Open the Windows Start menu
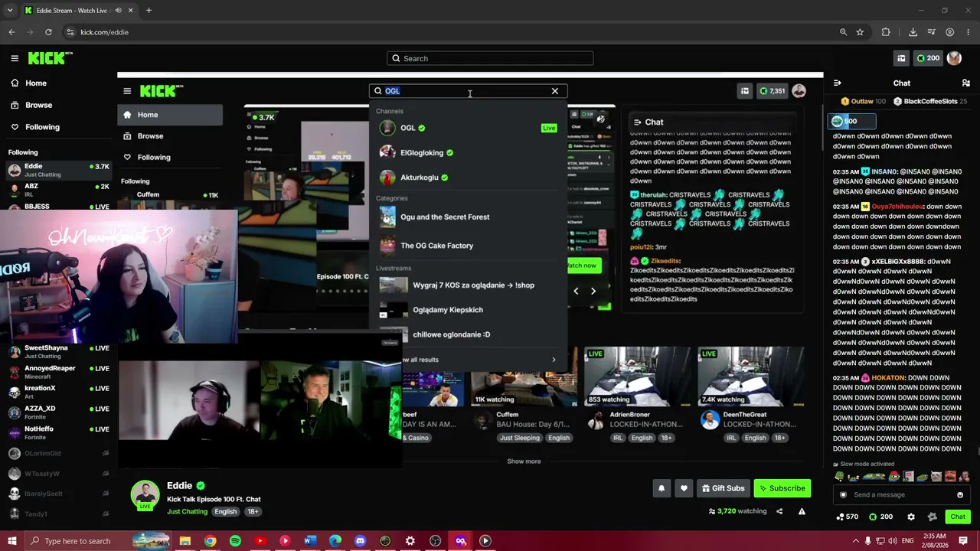The width and height of the screenshot is (980, 551). (x=11, y=541)
